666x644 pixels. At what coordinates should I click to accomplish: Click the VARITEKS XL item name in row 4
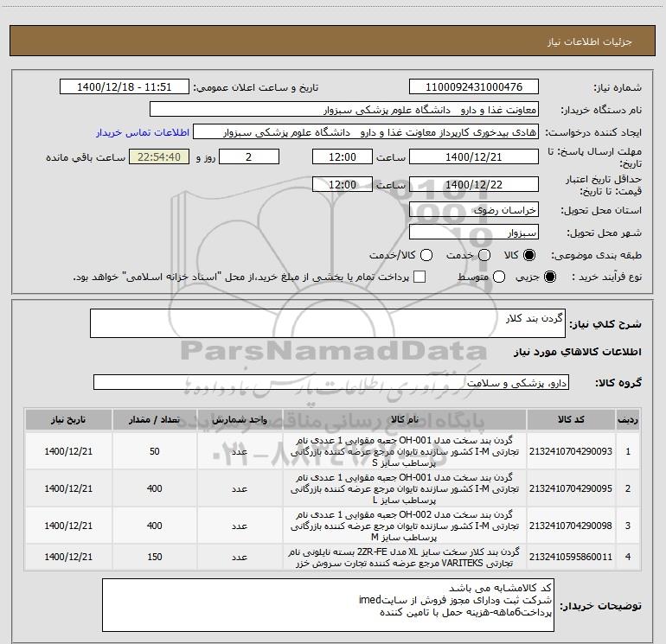(x=405, y=558)
